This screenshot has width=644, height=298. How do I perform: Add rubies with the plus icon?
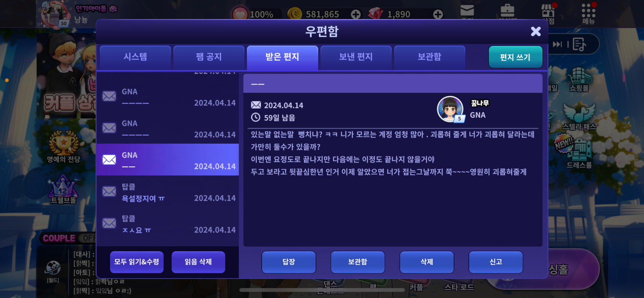[x=438, y=14]
